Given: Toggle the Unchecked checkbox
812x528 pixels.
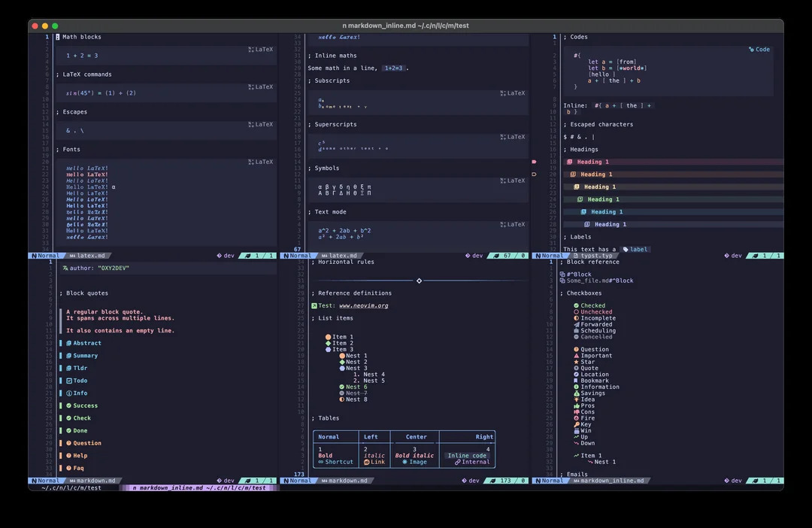Looking at the screenshot, I should (576, 312).
